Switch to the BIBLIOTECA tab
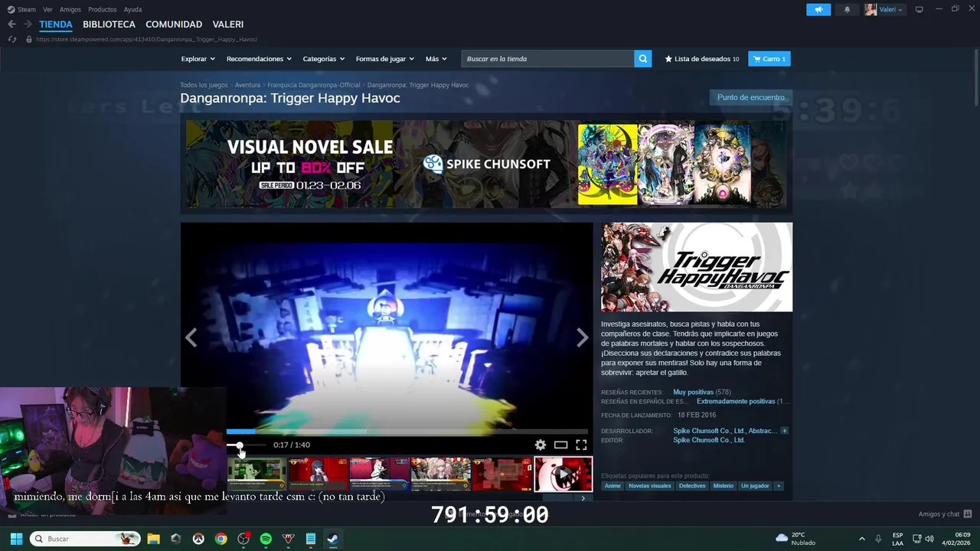 109,24
